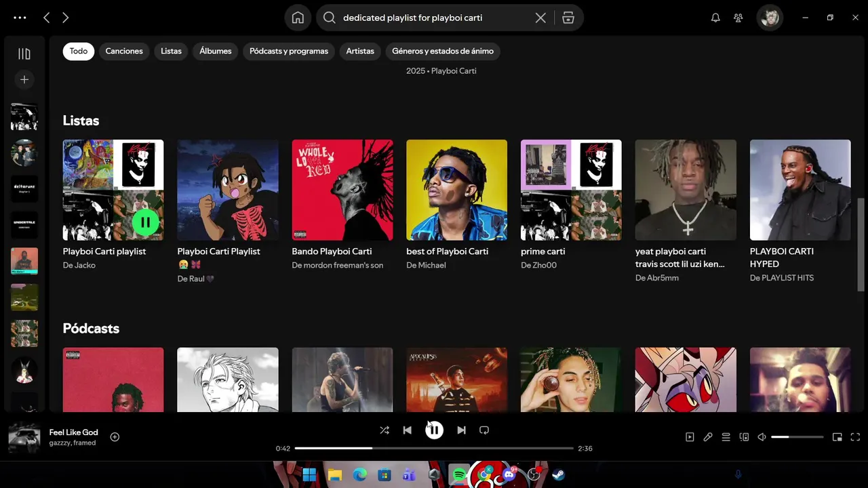Clear the search field with X
The width and height of the screenshot is (868, 488).
tap(540, 18)
